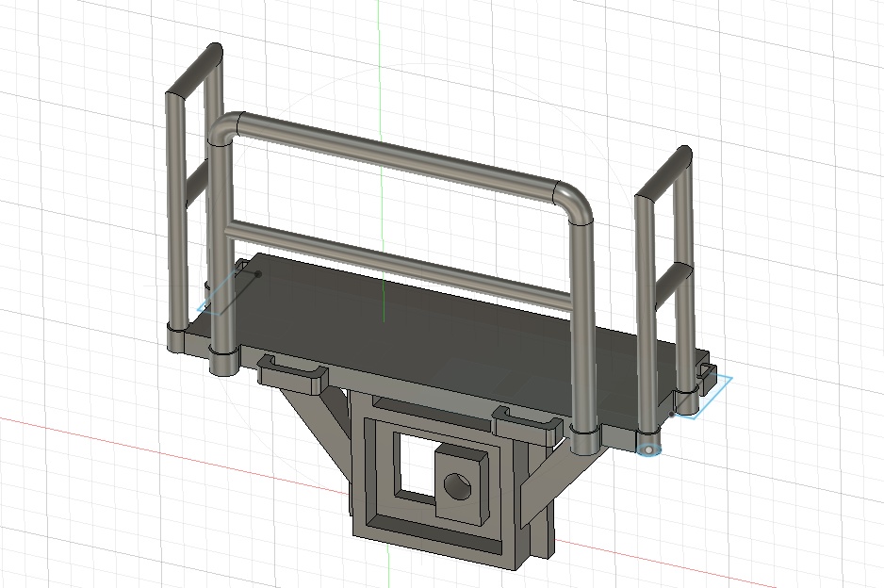Select the left clip bracket under the platform
The width and height of the screenshot is (884, 588).
click(x=292, y=374)
